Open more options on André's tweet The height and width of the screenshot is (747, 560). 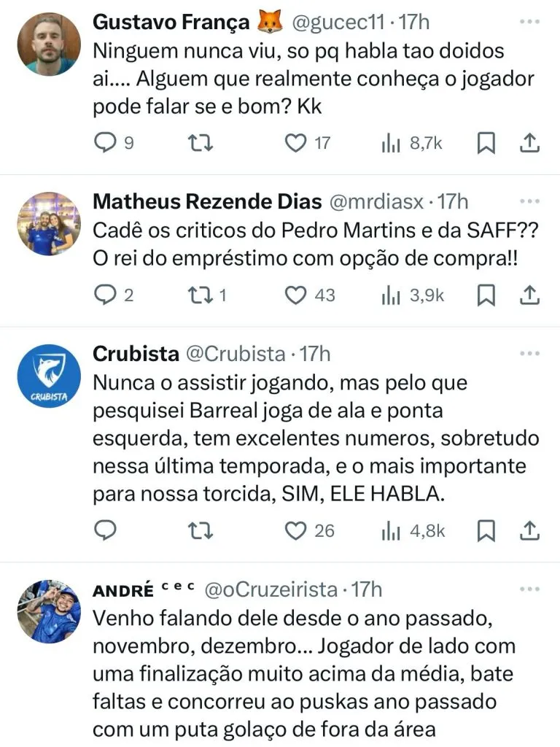click(529, 589)
